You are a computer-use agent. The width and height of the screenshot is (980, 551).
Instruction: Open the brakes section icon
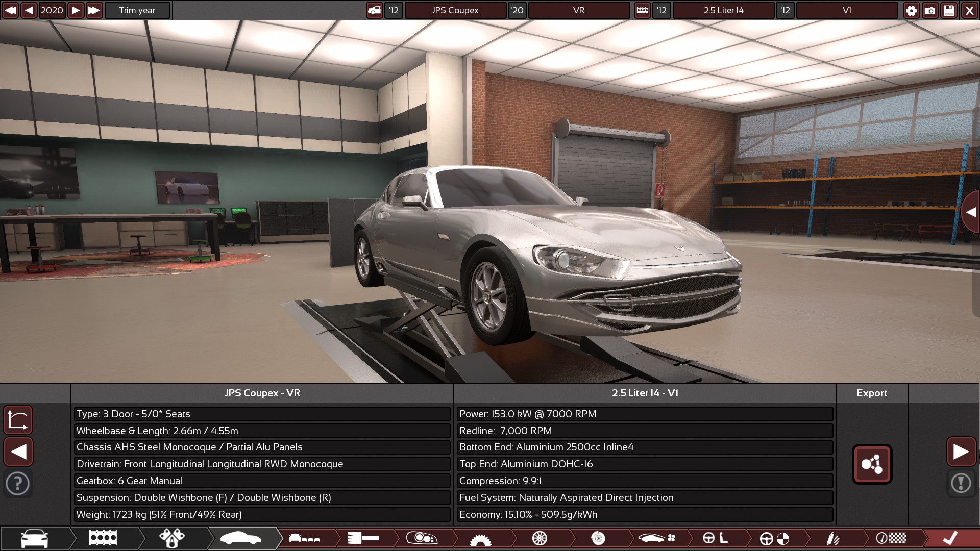598,538
